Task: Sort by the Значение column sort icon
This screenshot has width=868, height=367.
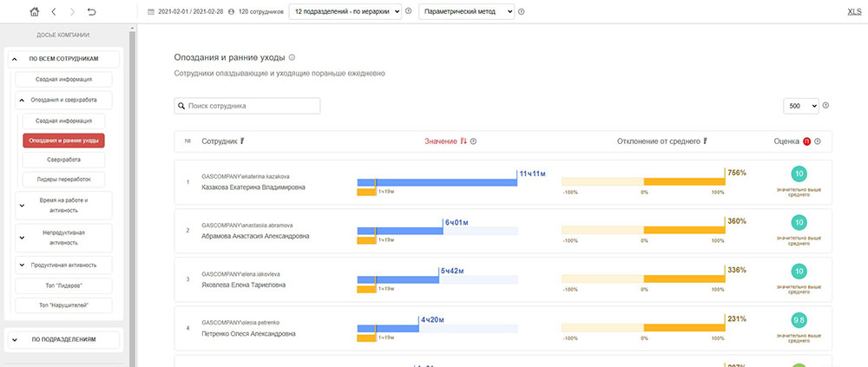Action: [464, 141]
